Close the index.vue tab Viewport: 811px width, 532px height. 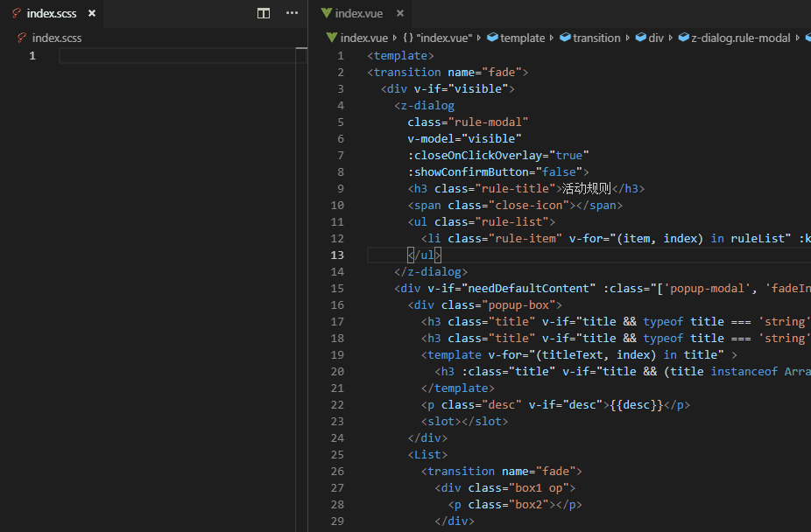pos(400,13)
